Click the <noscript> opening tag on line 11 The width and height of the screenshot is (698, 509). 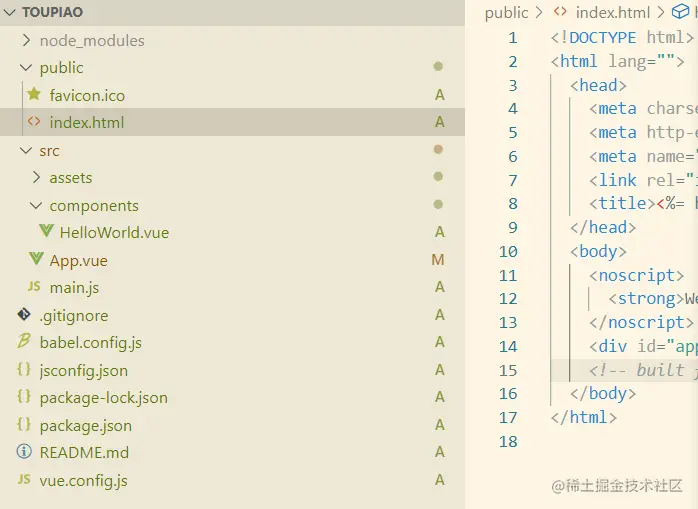637,276
